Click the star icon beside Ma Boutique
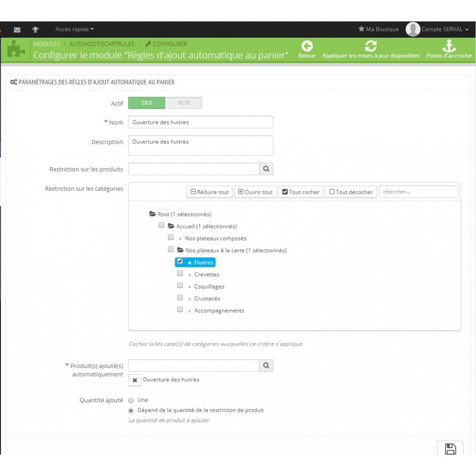The height and width of the screenshot is (476, 476). point(361,29)
